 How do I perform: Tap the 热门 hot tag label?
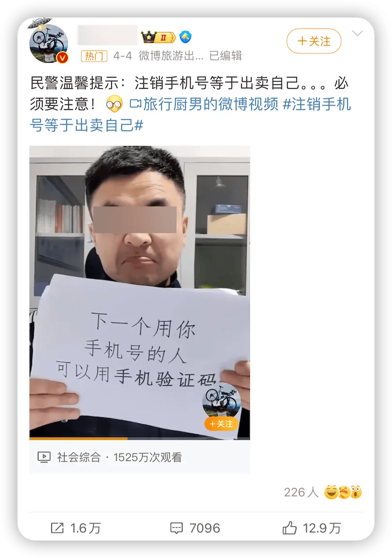[x=94, y=56]
